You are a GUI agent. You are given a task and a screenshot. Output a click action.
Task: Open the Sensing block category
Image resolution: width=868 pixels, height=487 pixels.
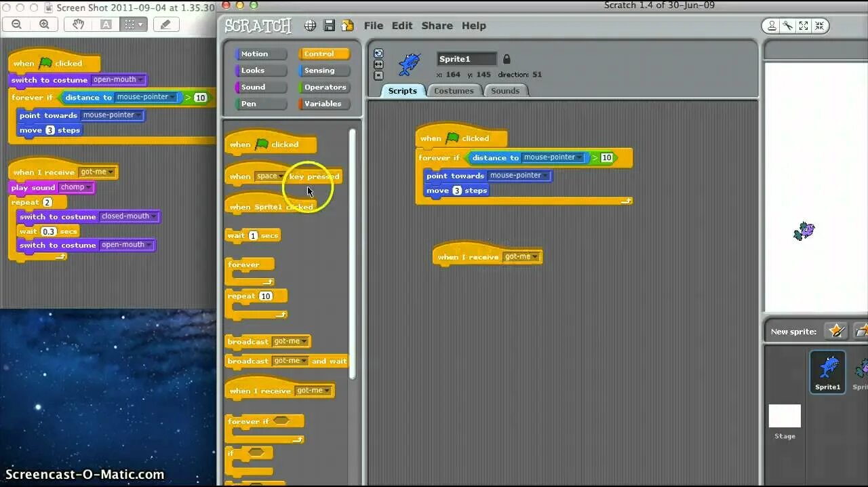tap(323, 71)
